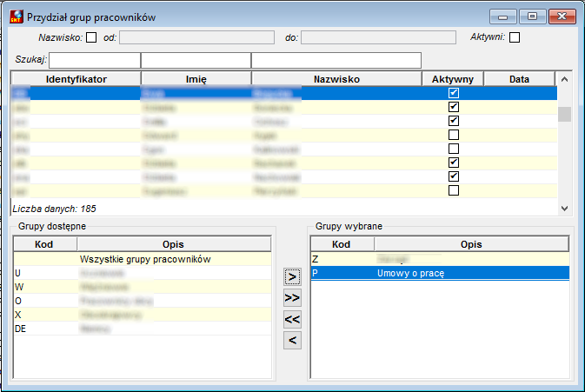This screenshot has height=392, width=585.
Task: Select group code X in available groups
Action: [143, 315]
